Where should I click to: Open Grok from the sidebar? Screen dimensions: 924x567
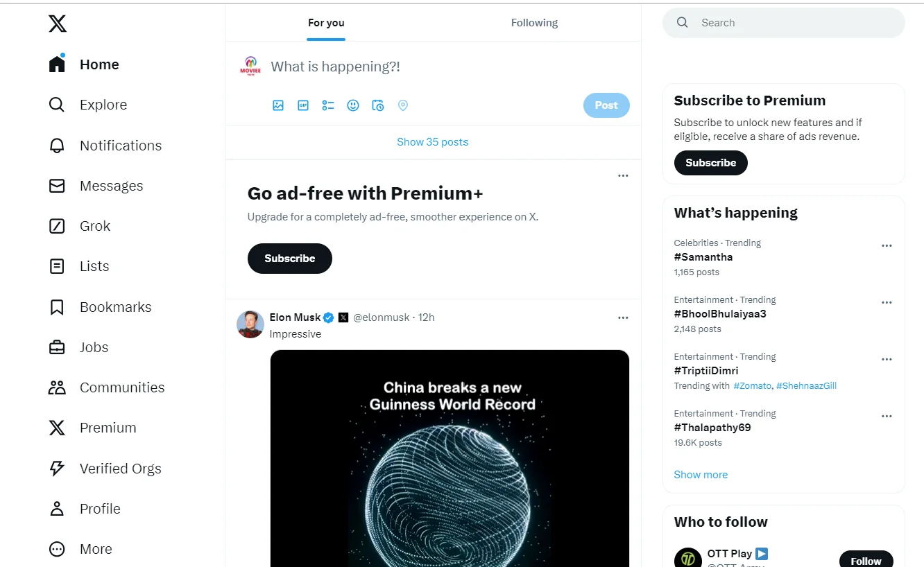pos(80,226)
